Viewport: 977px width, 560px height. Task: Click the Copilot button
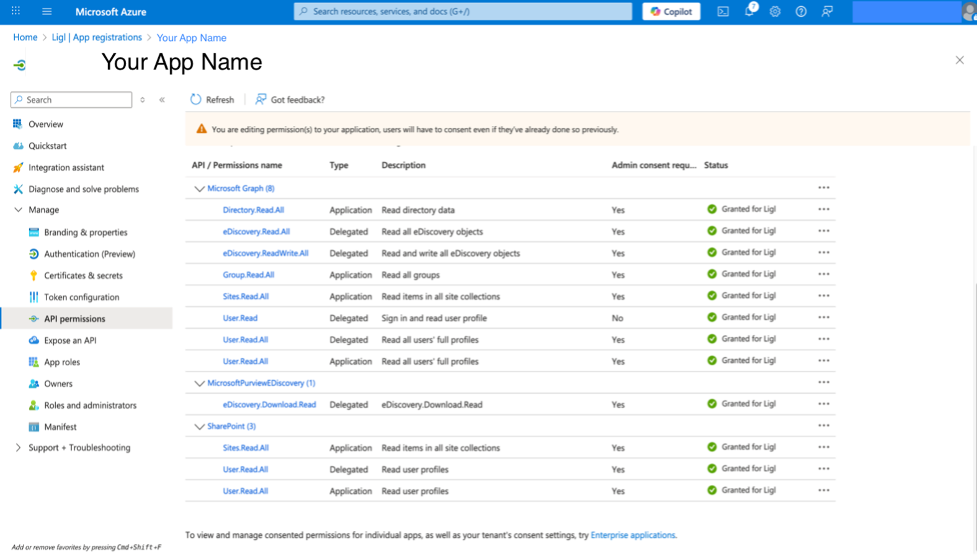coord(671,11)
